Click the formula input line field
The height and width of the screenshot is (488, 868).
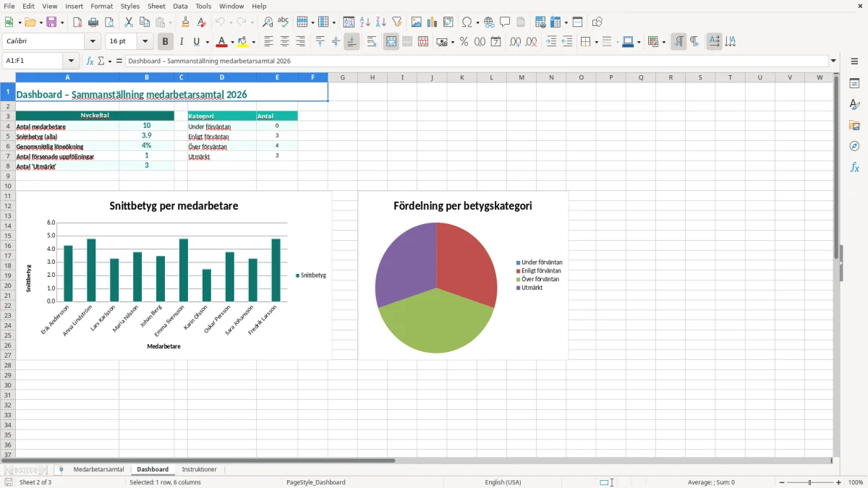pos(477,61)
